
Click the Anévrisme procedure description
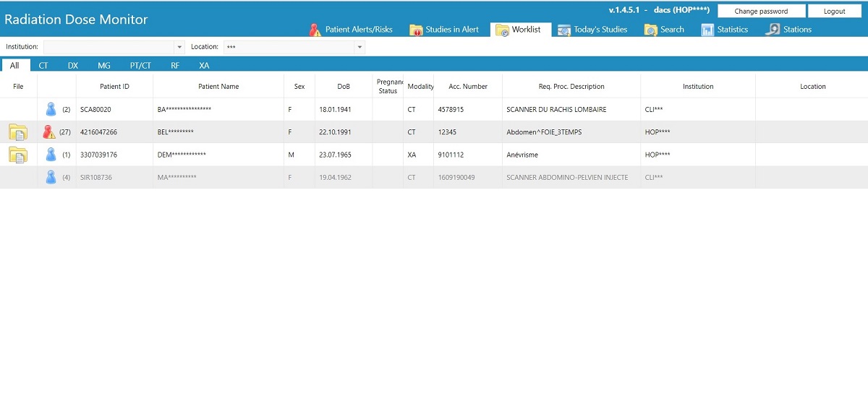pyautogui.click(x=522, y=155)
